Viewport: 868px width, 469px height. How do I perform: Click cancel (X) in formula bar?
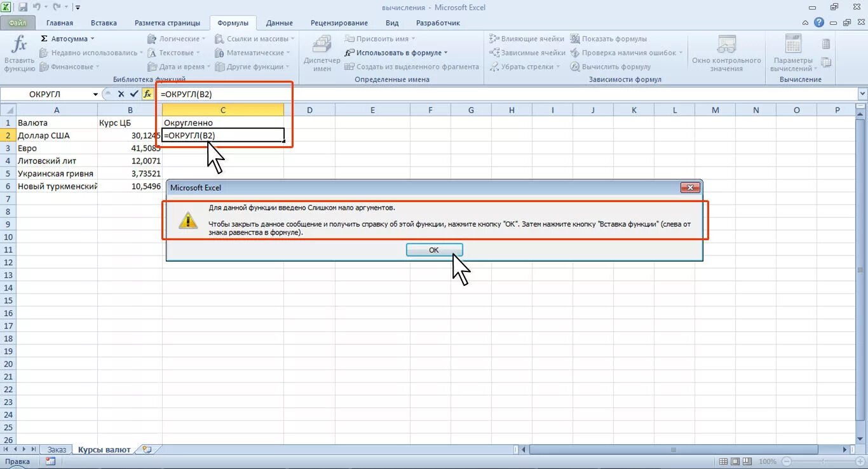pyautogui.click(x=121, y=93)
